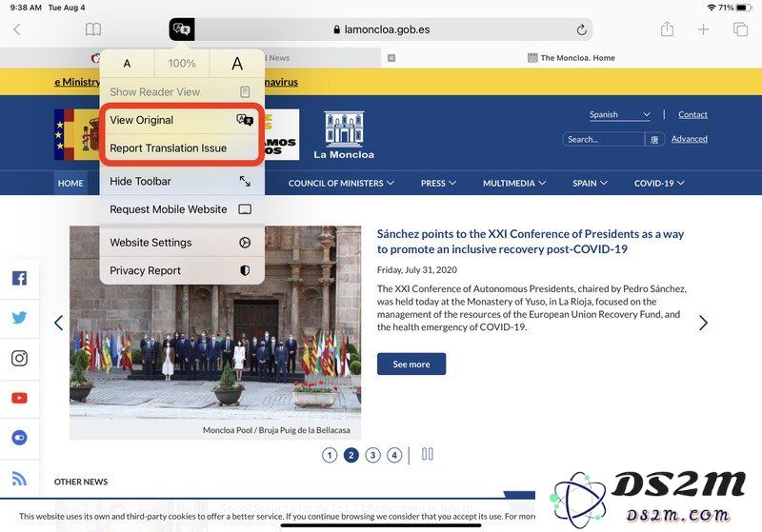
Task: Expand the SPAIN dropdown
Action: pyautogui.click(x=590, y=183)
